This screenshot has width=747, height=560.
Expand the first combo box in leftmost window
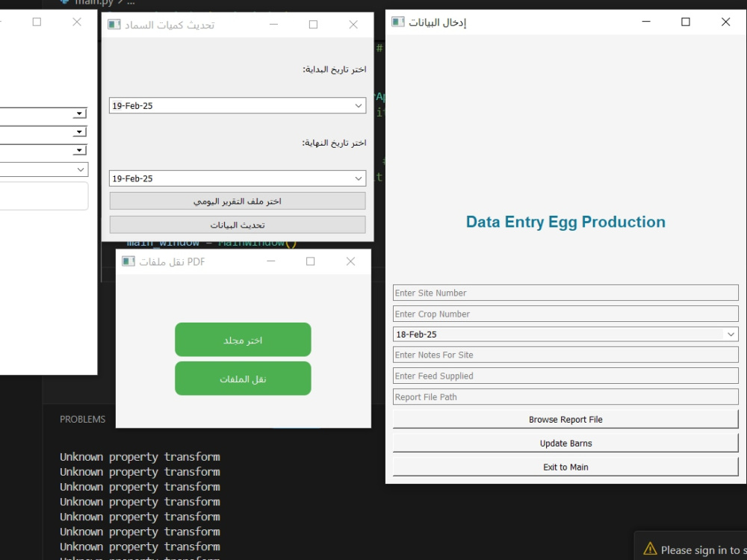coord(79,113)
